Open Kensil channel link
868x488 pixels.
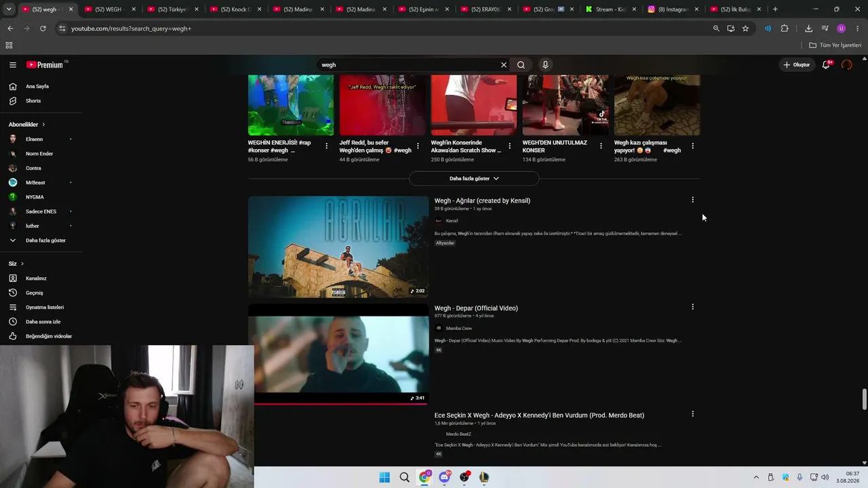(x=452, y=221)
